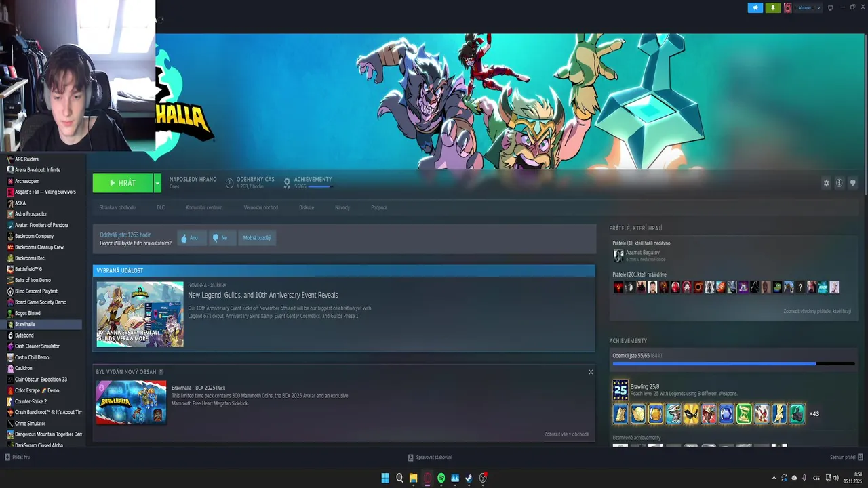Screen dimensions: 868x488
Task: Switch to Big Picture mode icon
Action: pos(831,8)
